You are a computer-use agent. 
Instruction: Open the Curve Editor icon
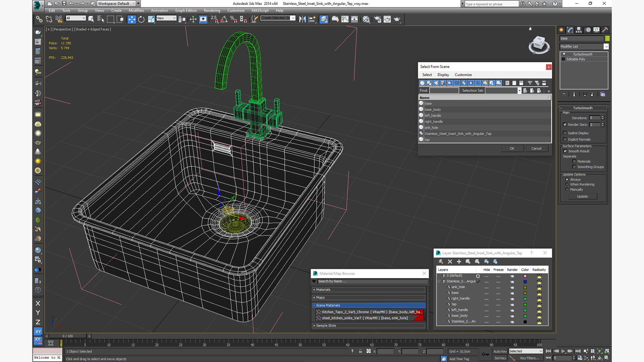(x=345, y=19)
